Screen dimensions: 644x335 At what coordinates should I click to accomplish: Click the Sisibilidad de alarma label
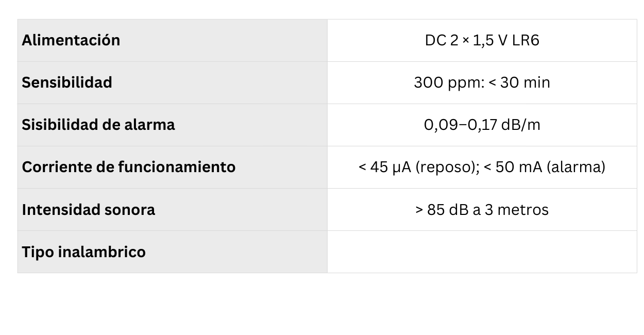(98, 125)
